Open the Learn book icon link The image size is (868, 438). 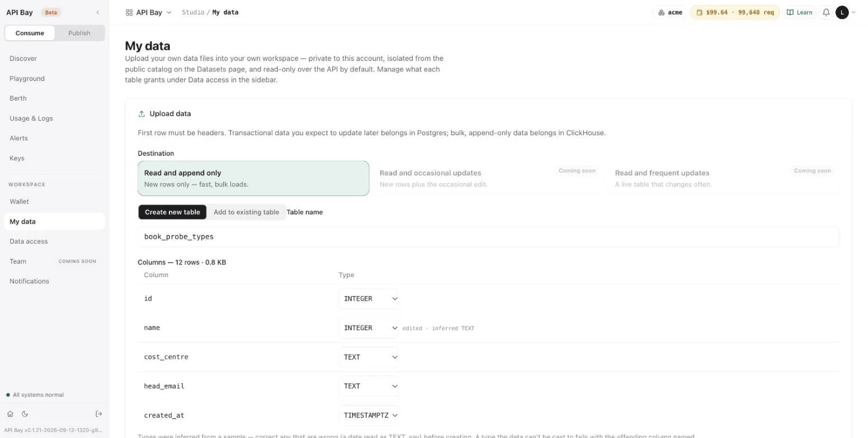[x=799, y=12]
